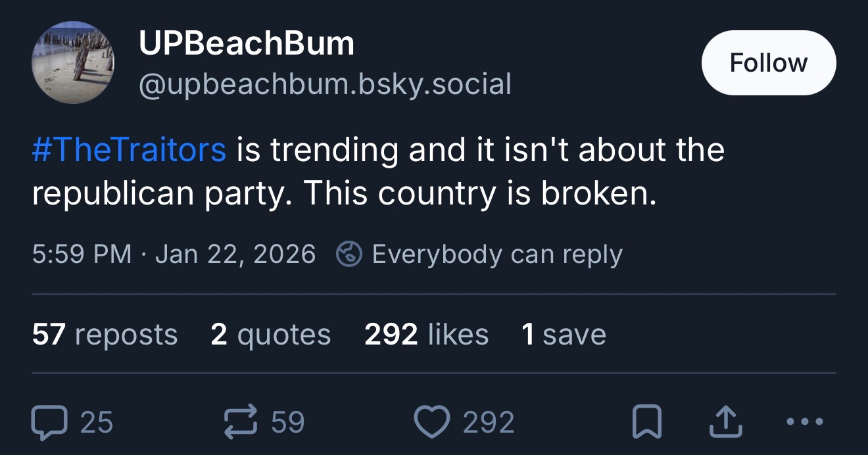Open the #TheTraitors hashtag link
Image resolution: width=868 pixels, height=455 pixels.
129,150
